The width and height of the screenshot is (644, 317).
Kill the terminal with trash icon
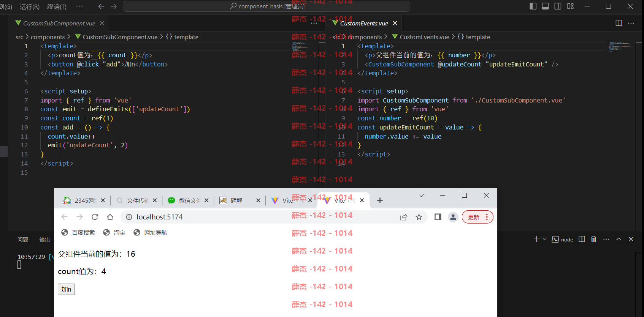click(x=594, y=239)
